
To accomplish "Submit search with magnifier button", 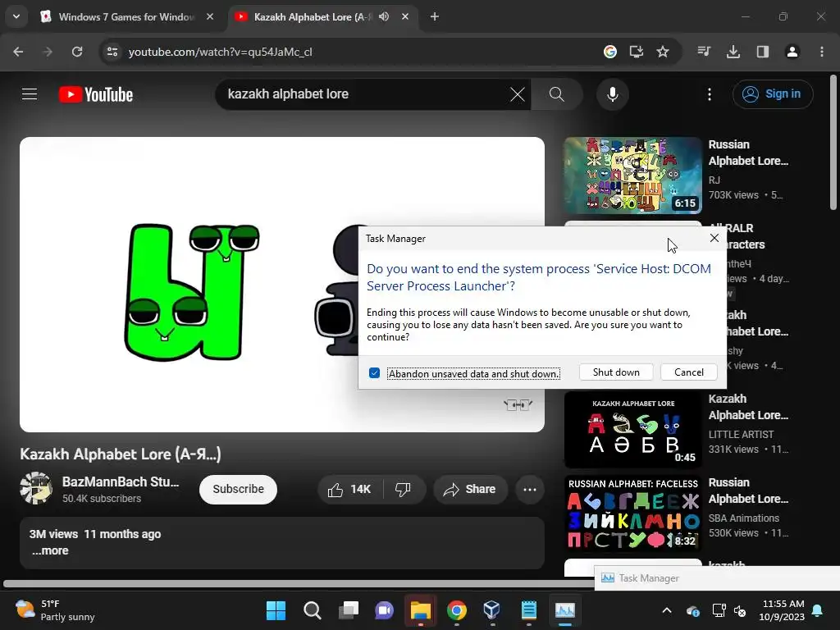I will point(557,94).
